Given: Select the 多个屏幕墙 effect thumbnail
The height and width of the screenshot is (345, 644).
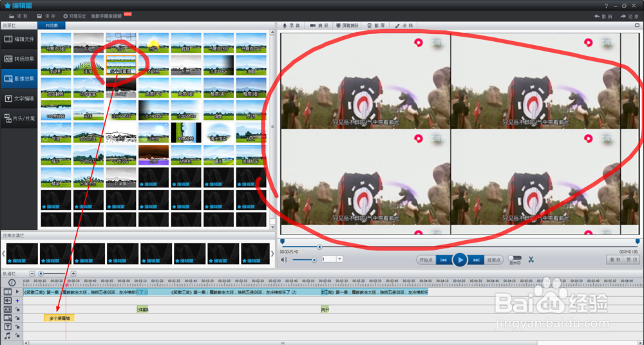Looking at the screenshot, I should point(121,65).
